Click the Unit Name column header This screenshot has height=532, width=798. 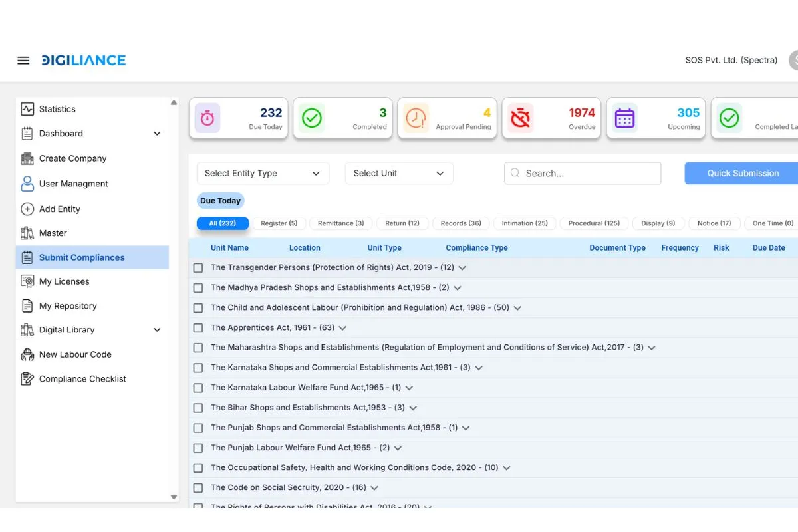point(229,248)
